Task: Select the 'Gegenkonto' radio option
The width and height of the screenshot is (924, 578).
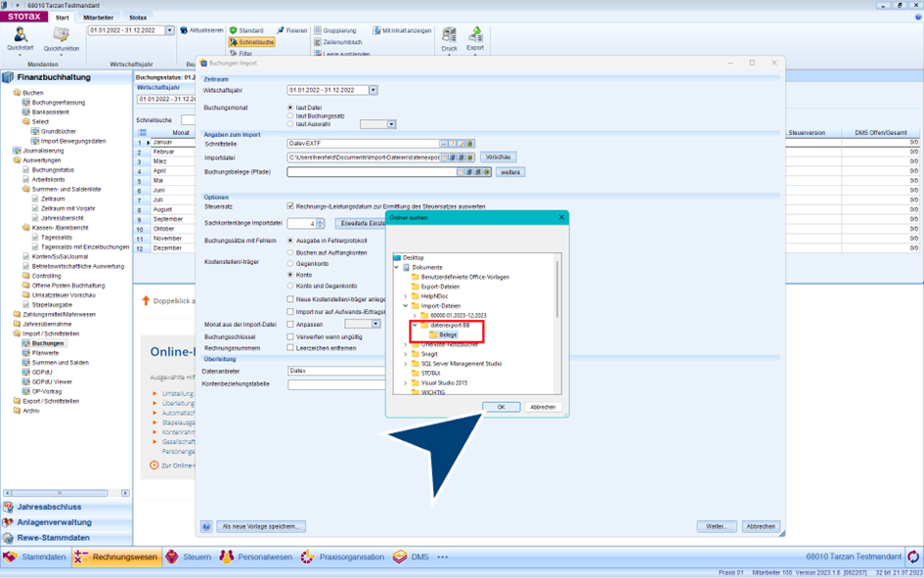Action: pos(290,264)
